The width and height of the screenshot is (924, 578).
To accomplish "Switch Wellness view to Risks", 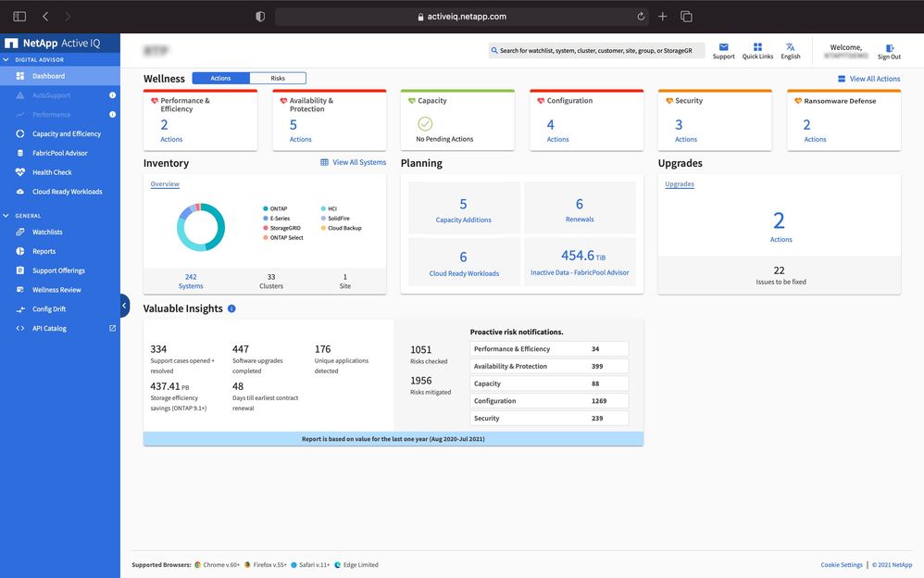I will pyautogui.click(x=278, y=79).
